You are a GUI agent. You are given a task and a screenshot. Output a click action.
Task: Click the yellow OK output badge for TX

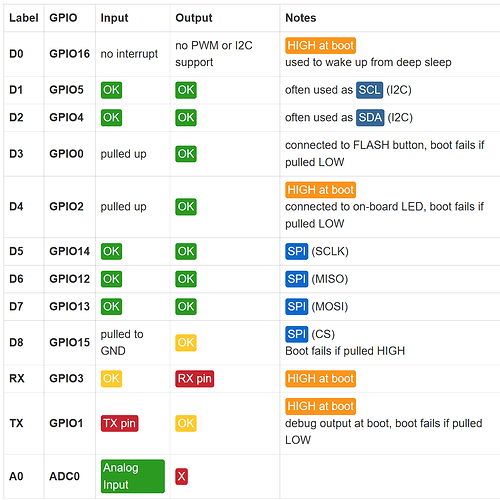point(186,423)
